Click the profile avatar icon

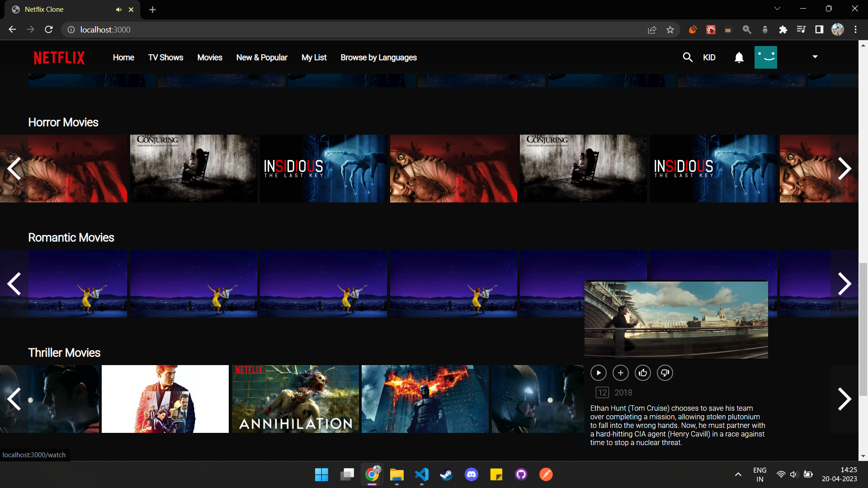(x=765, y=57)
